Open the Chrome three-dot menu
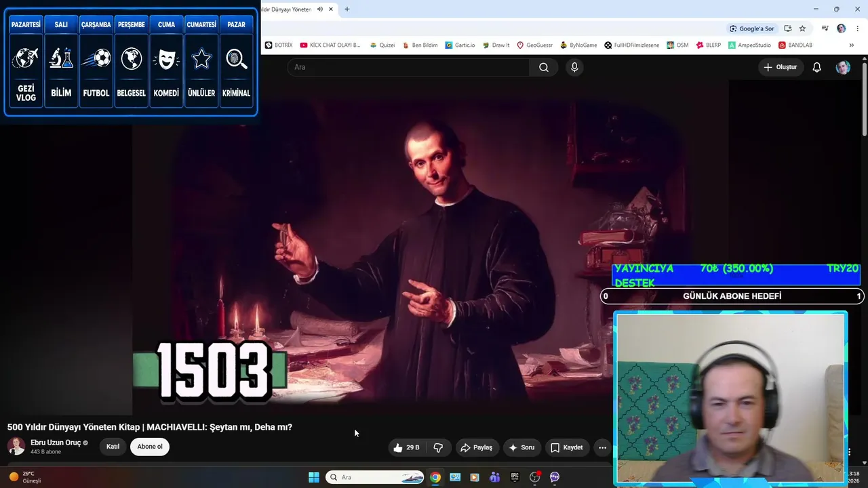868x488 pixels. pos(858,28)
